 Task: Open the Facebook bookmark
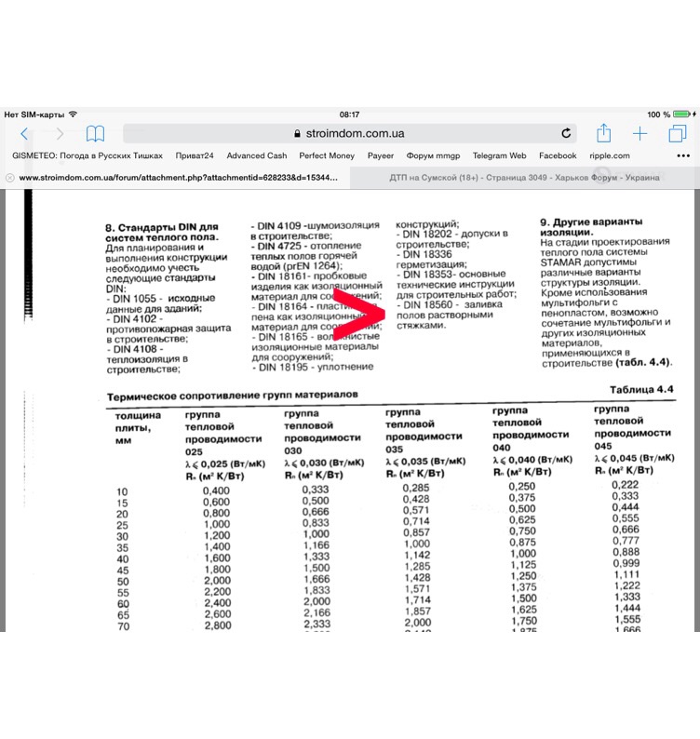tap(558, 155)
